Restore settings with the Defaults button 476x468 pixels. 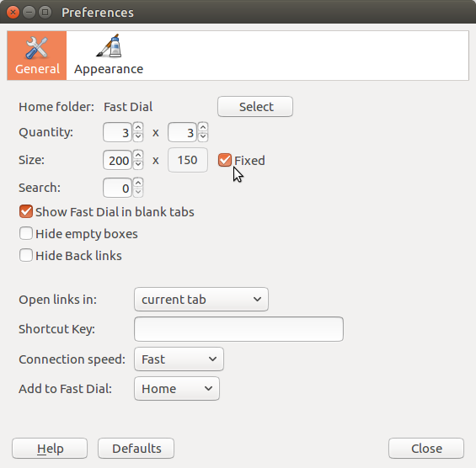click(136, 449)
